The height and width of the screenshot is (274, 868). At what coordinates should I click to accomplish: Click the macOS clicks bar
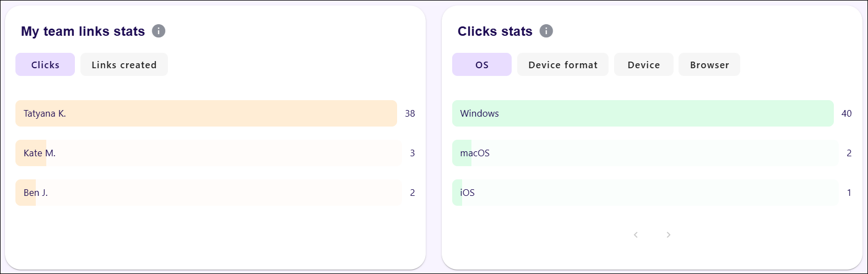[644, 153]
